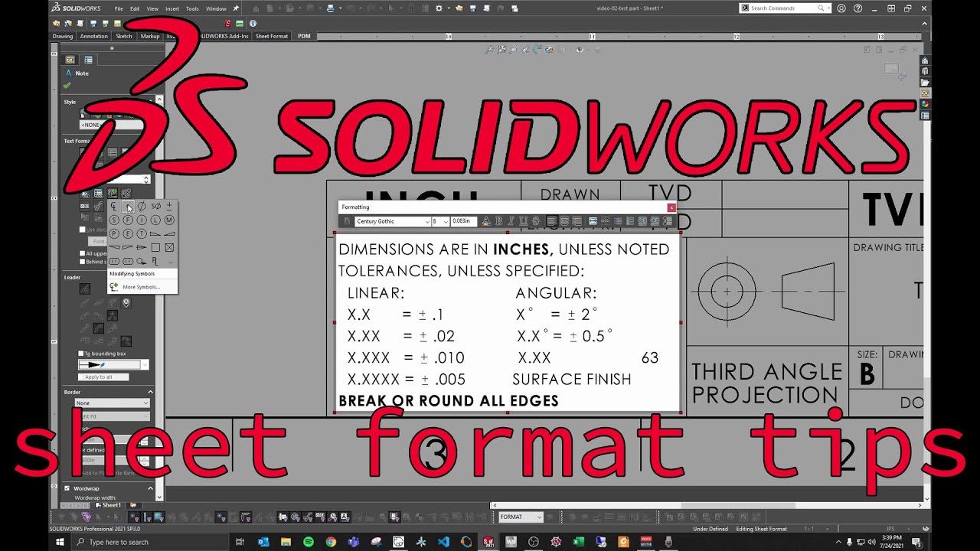This screenshot has width=980, height=551.
Task: Switch to the PDM tab
Action: click(304, 36)
